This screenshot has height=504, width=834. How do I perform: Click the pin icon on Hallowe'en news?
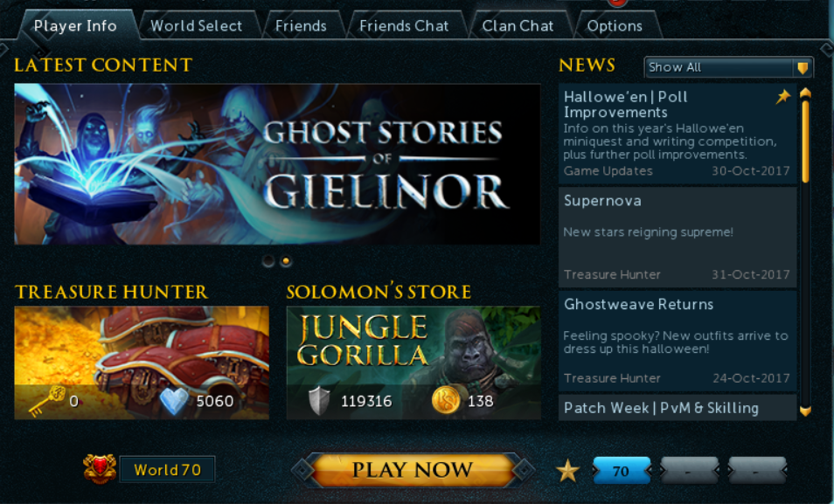pos(783,97)
